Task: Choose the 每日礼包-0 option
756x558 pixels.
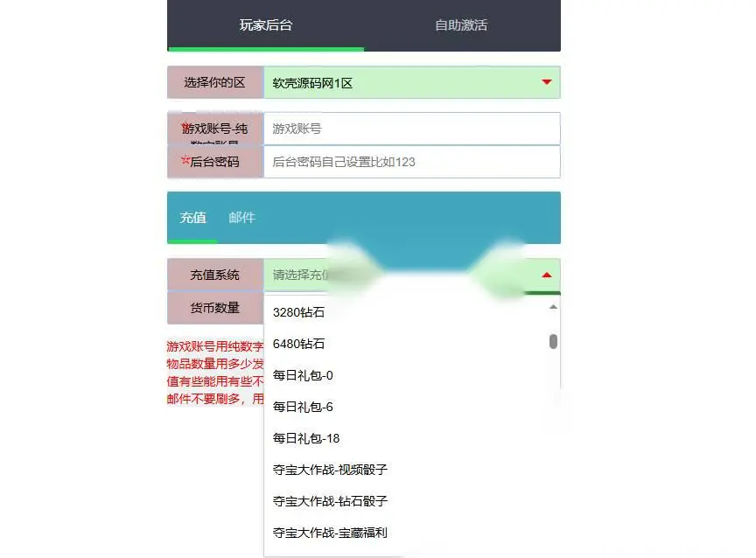Action: (x=412, y=375)
